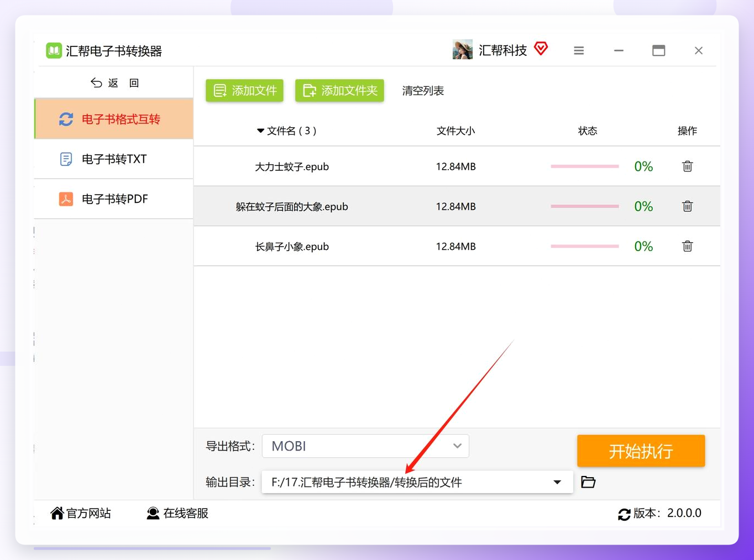Minimize the 汇帮电子书转换器 window
The height and width of the screenshot is (560, 754).
619,51
